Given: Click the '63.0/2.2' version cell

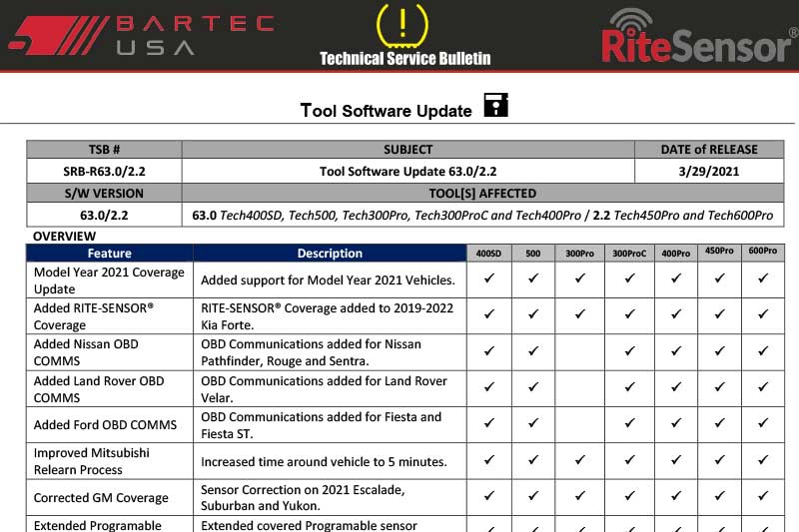Looking at the screenshot, I should 104,215.
